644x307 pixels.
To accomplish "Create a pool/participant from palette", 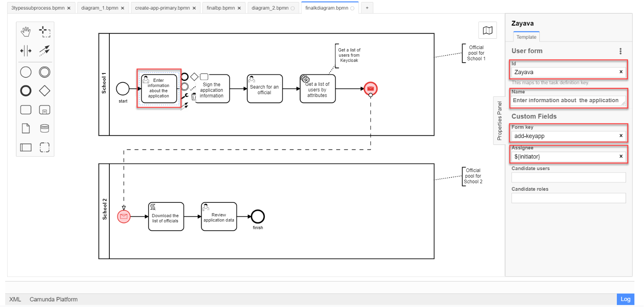I will (26, 147).
